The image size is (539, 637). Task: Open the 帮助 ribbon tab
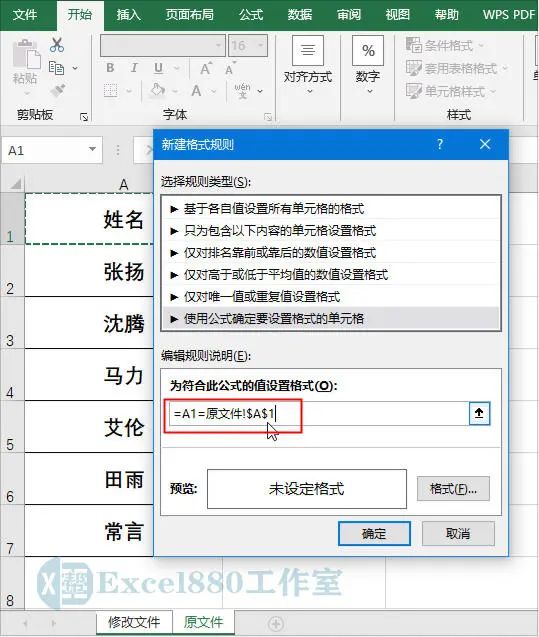click(446, 15)
